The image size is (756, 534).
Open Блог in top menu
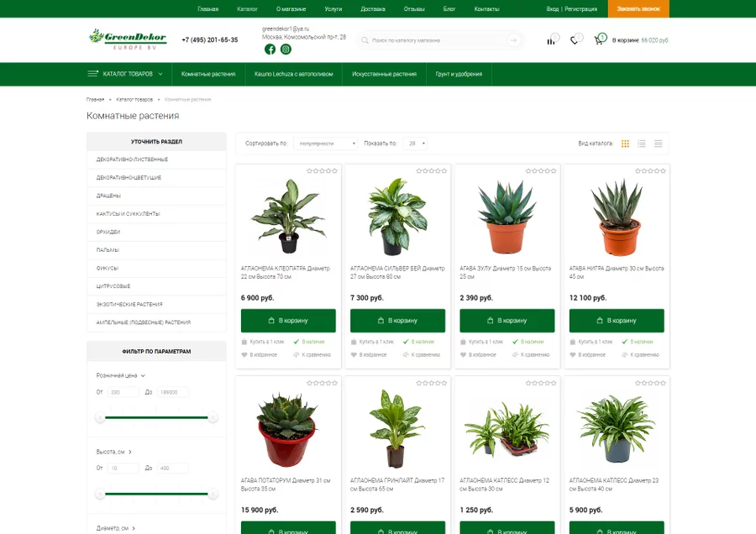point(449,8)
